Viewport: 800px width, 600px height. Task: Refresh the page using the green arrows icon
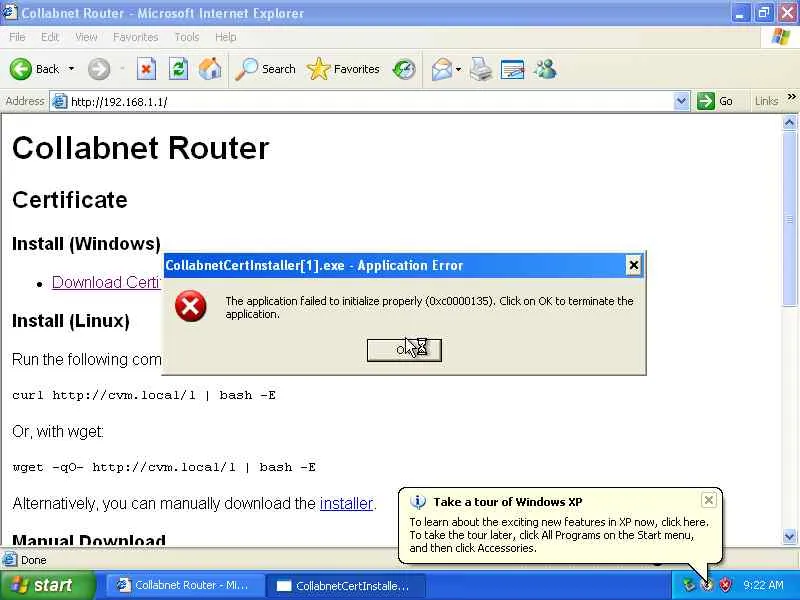click(178, 69)
